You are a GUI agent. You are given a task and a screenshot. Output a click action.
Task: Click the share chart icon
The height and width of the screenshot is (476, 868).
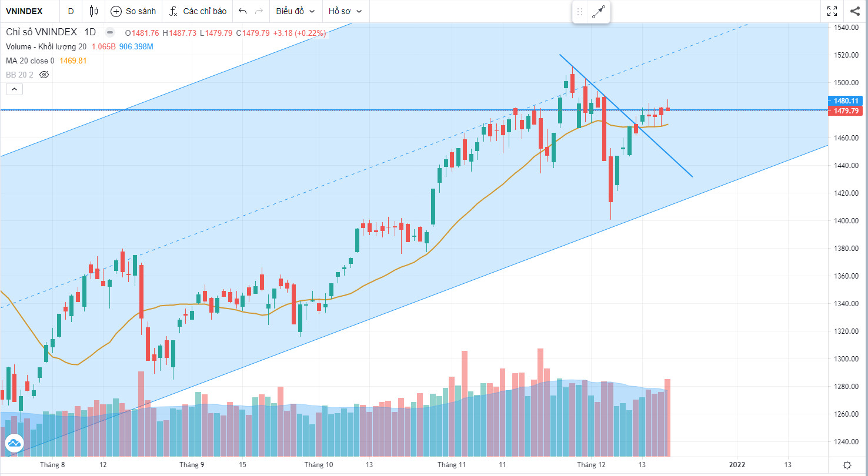point(854,11)
